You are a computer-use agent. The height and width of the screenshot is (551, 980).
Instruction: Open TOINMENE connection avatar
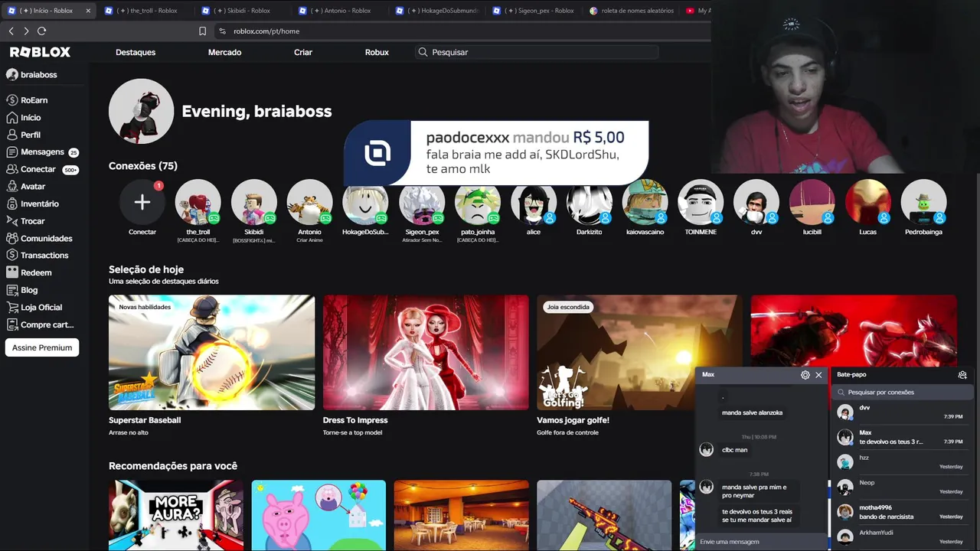(x=701, y=202)
